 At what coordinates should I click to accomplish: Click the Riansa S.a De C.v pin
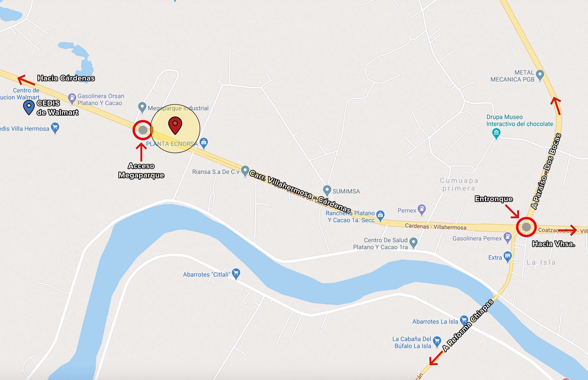click(x=245, y=171)
